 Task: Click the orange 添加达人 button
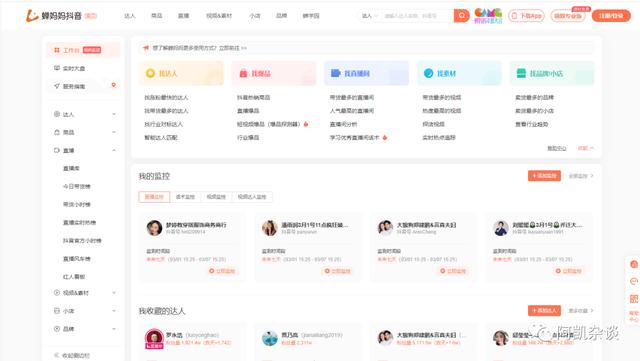[544, 310]
